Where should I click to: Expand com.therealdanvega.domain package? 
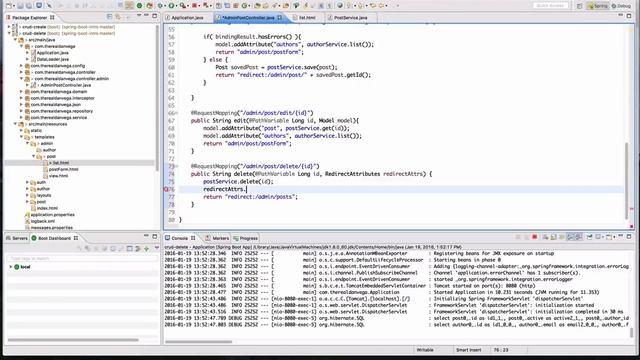[x=21, y=92]
